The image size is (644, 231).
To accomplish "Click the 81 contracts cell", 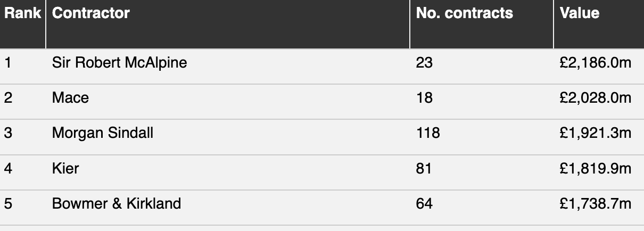I will (424, 169).
